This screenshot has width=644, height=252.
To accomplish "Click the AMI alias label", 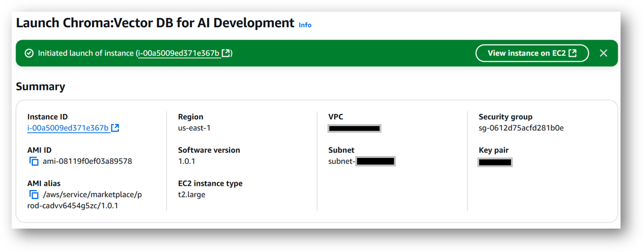I will pyautogui.click(x=44, y=183).
